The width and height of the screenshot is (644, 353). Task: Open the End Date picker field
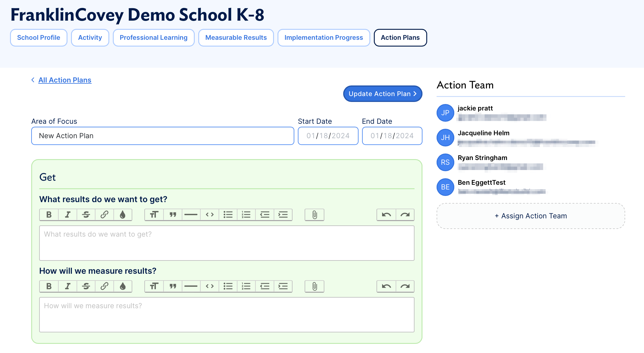coord(392,136)
